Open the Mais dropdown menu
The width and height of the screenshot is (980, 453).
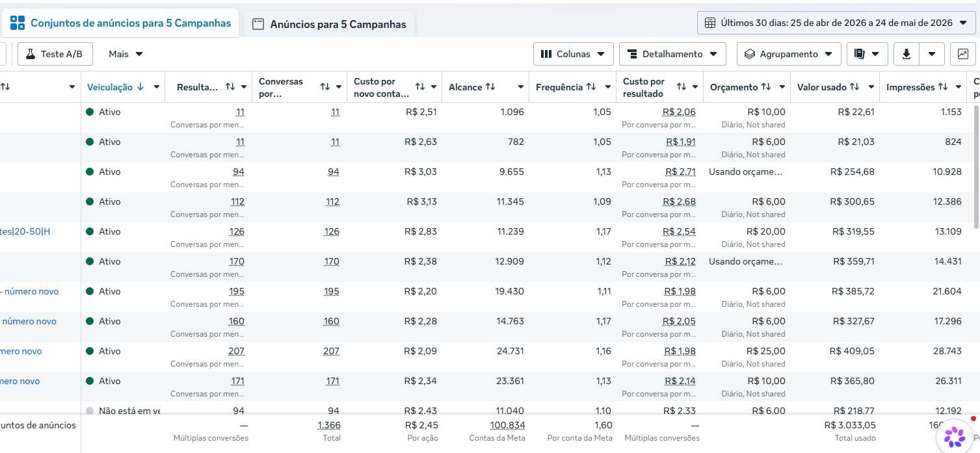point(126,54)
